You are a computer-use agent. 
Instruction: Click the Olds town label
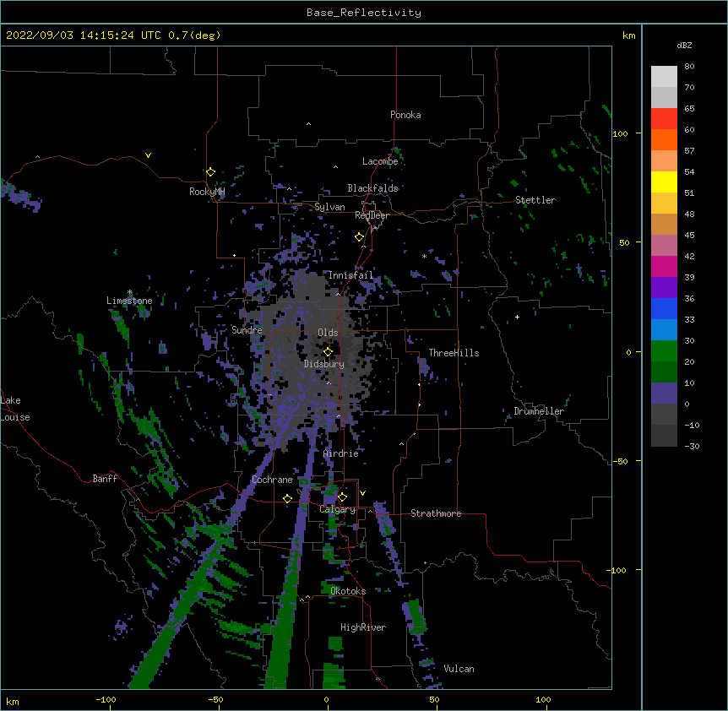[x=328, y=333]
